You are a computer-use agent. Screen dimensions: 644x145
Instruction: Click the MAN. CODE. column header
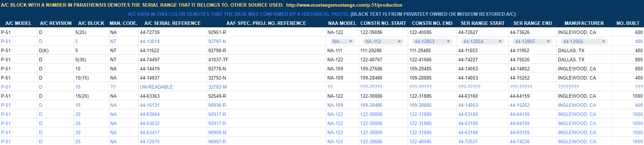[x=124, y=23]
